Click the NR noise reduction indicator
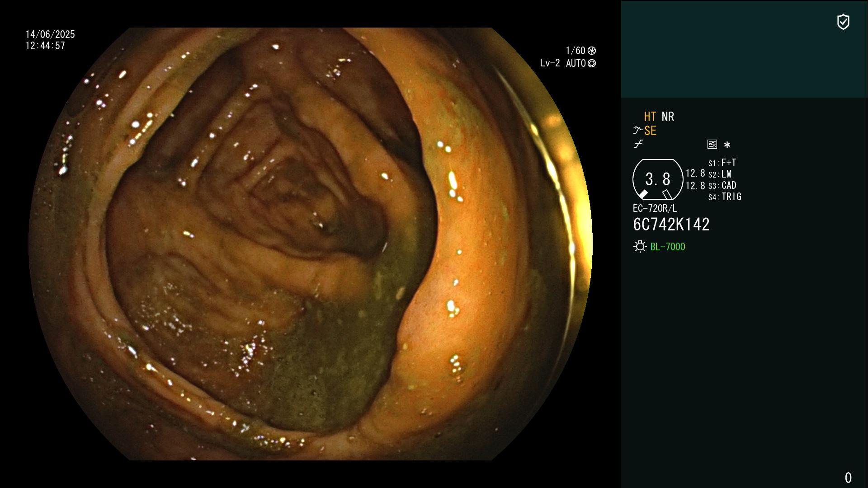Screen dimensions: 868x488 pyautogui.click(x=668, y=117)
